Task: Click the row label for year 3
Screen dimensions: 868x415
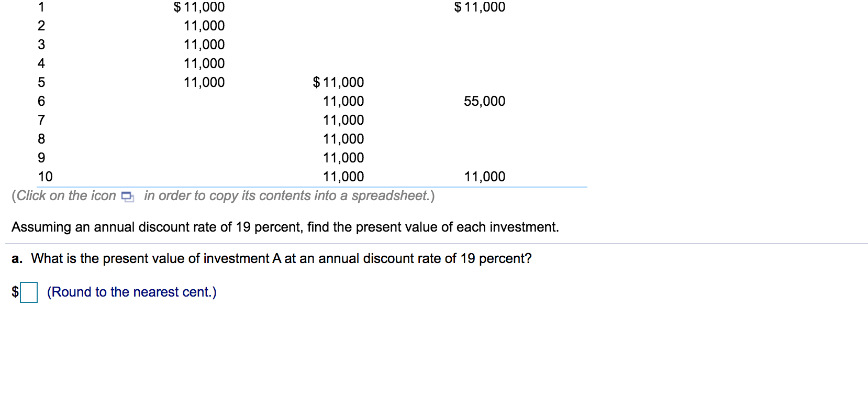Action: [x=41, y=45]
